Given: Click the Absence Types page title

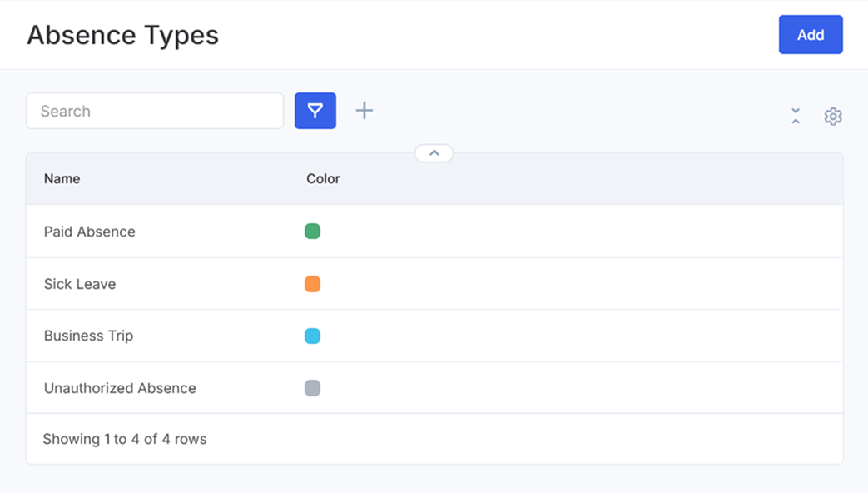Looking at the screenshot, I should click(x=122, y=35).
